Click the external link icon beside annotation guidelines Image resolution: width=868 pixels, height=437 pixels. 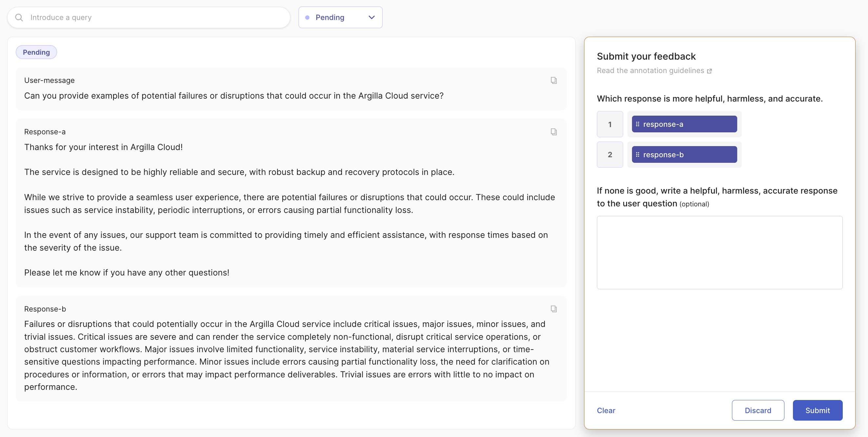click(x=709, y=71)
